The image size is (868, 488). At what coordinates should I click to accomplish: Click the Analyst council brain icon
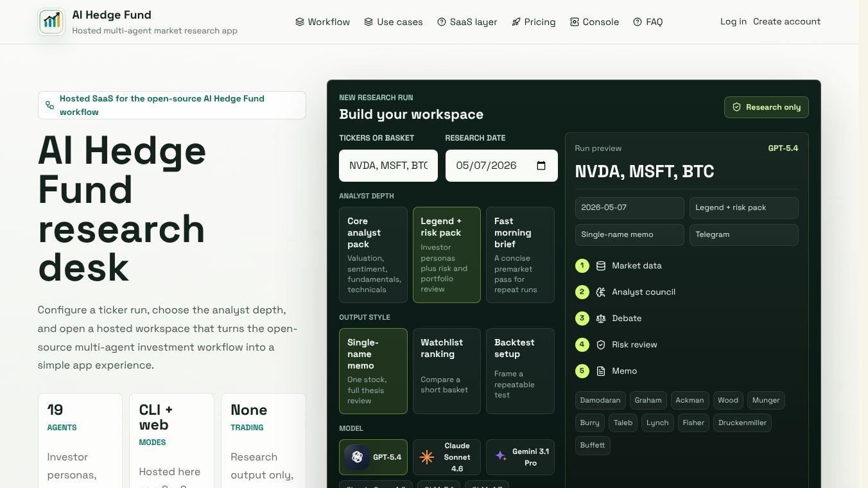[601, 292]
